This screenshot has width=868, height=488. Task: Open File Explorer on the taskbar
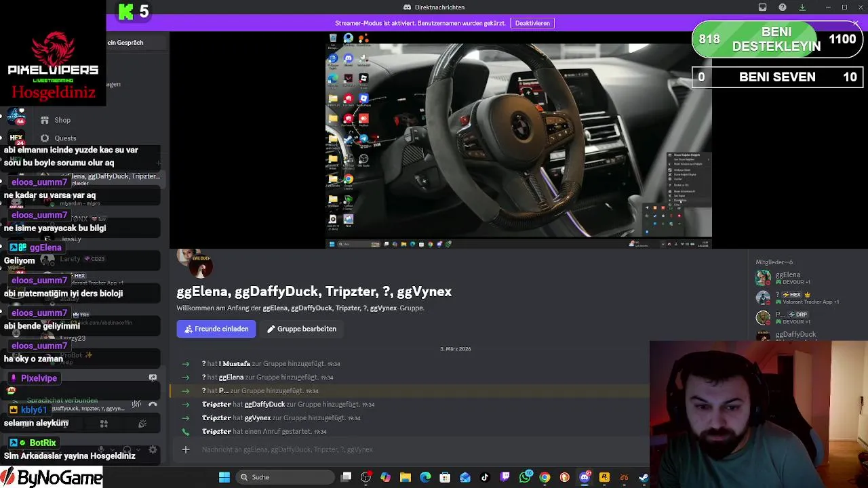point(406,477)
